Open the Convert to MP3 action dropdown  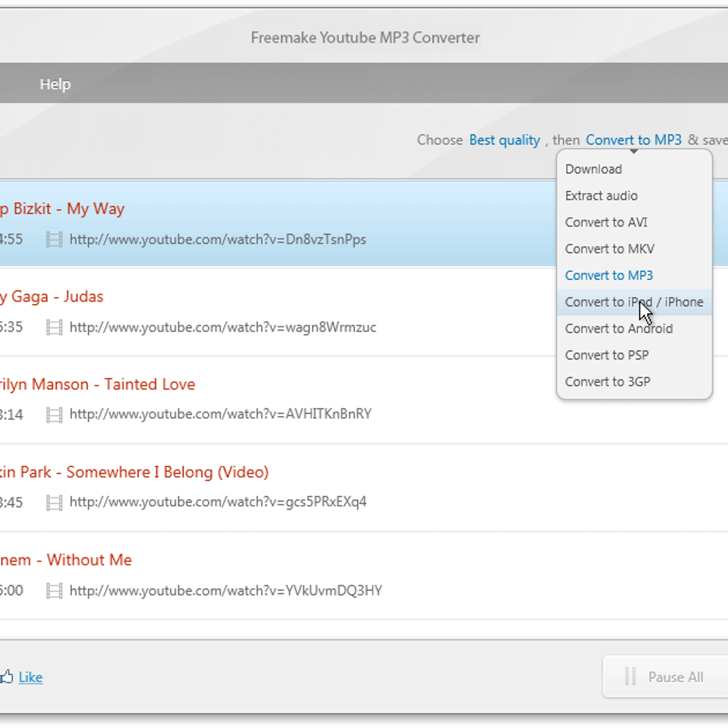point(633,140)
